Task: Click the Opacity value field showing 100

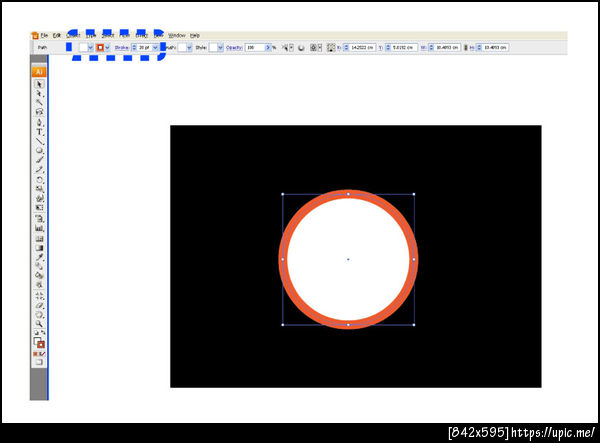Action: pyautogui.click(x=255, y=48)
